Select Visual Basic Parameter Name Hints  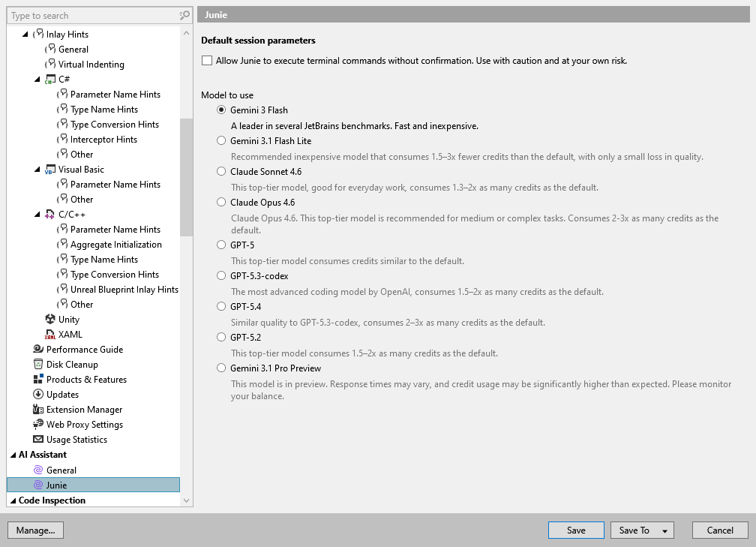coord(115,184)
